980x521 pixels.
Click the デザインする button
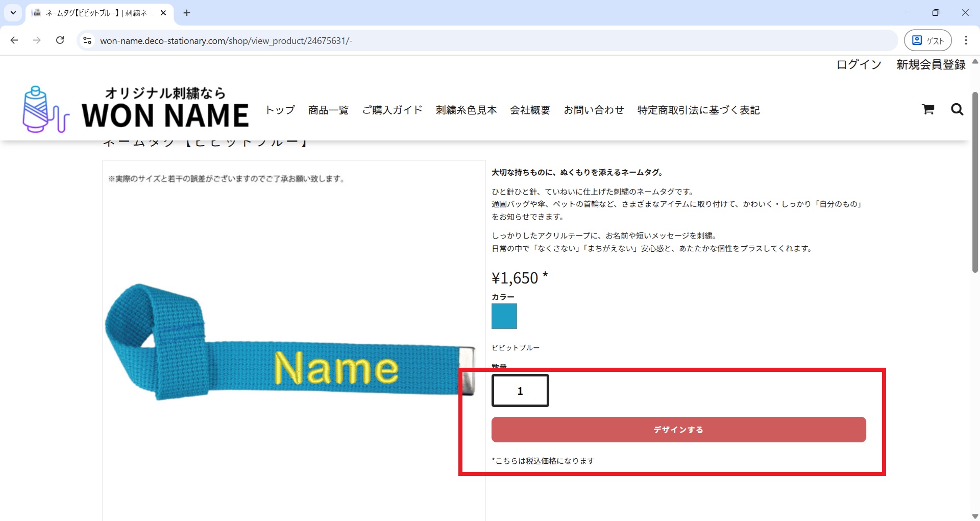click(x=678, y=430)
